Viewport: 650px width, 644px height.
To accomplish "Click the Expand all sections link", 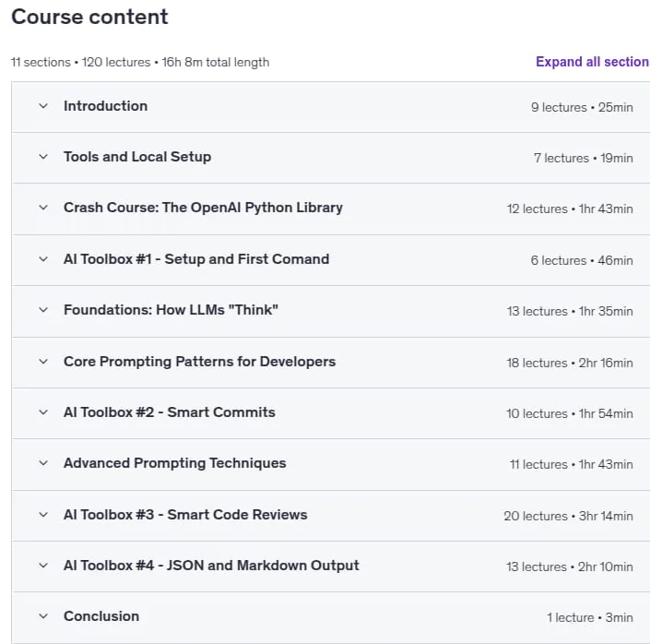I will pos(593,62).
